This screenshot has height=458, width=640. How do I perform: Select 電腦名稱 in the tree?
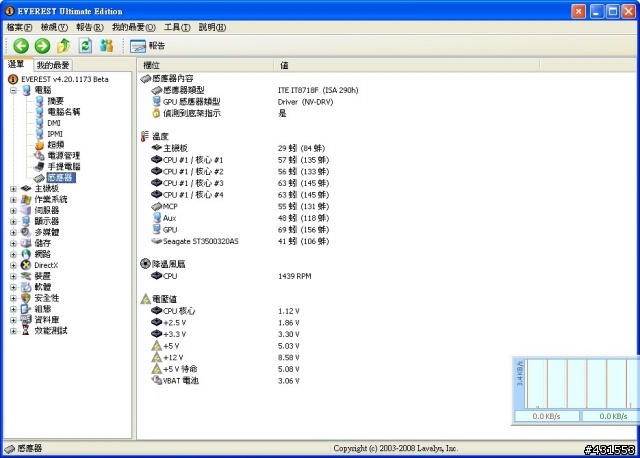pos(64,112)
